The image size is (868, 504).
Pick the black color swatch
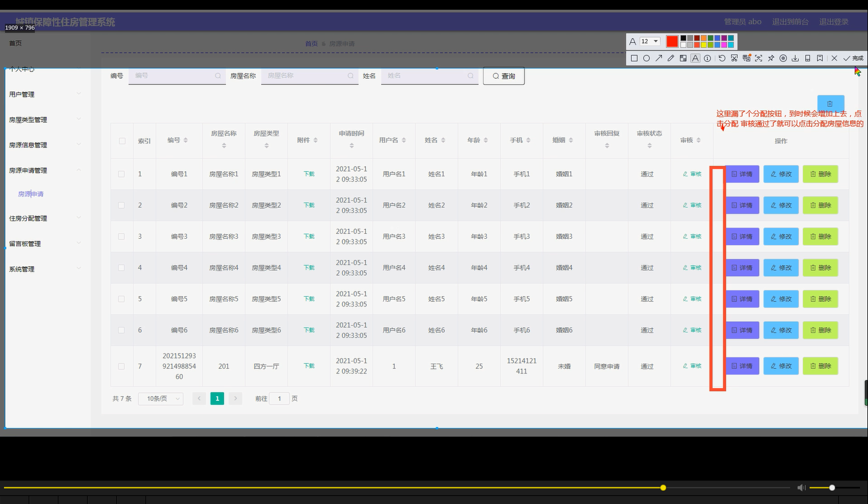click(x=683, y=38)
